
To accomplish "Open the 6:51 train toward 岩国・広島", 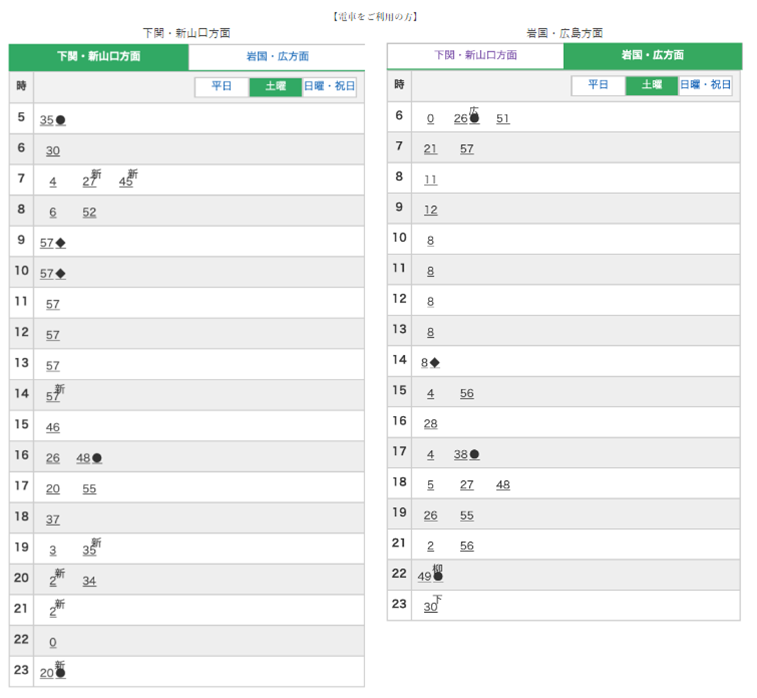I will coord(503,119).
